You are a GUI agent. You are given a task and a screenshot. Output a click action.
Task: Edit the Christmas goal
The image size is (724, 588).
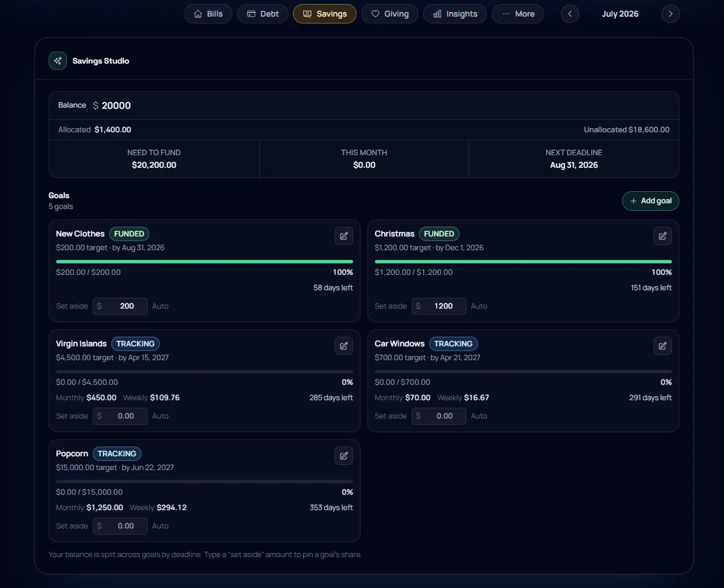[663, 236]
